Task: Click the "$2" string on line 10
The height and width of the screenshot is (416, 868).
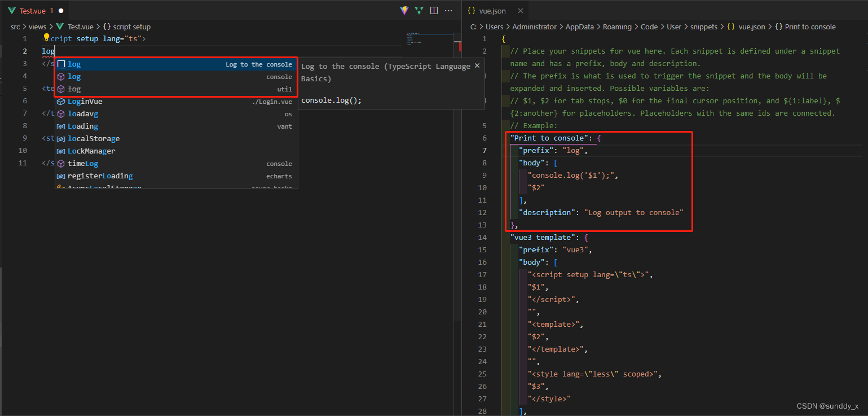Action: (536, 187)
